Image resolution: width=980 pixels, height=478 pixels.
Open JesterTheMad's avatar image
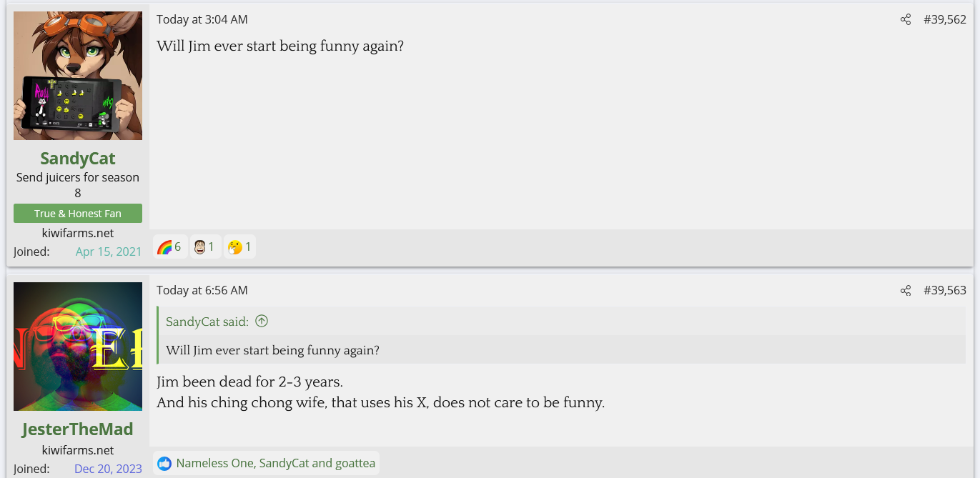pyautogui.click(x=78, y=347)
